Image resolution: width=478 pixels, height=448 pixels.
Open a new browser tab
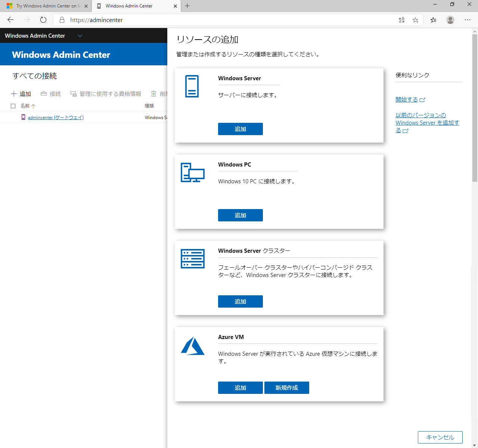tap(187, 6)
